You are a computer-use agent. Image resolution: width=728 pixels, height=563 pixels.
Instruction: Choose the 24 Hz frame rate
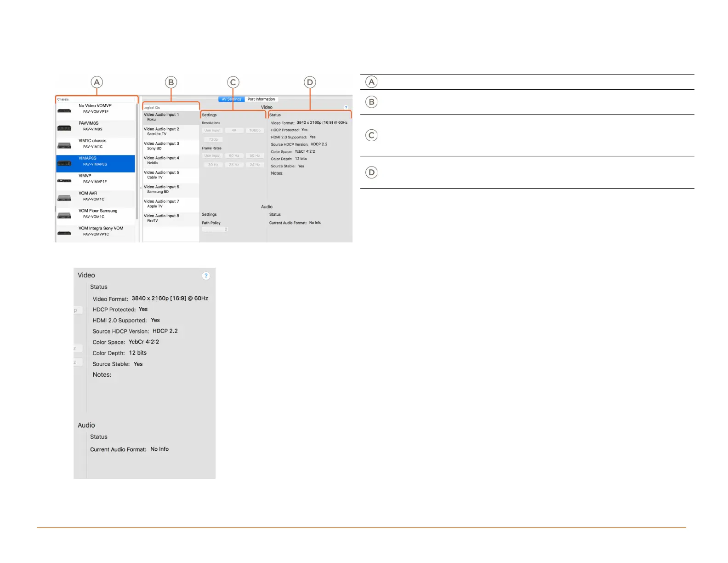255,165
